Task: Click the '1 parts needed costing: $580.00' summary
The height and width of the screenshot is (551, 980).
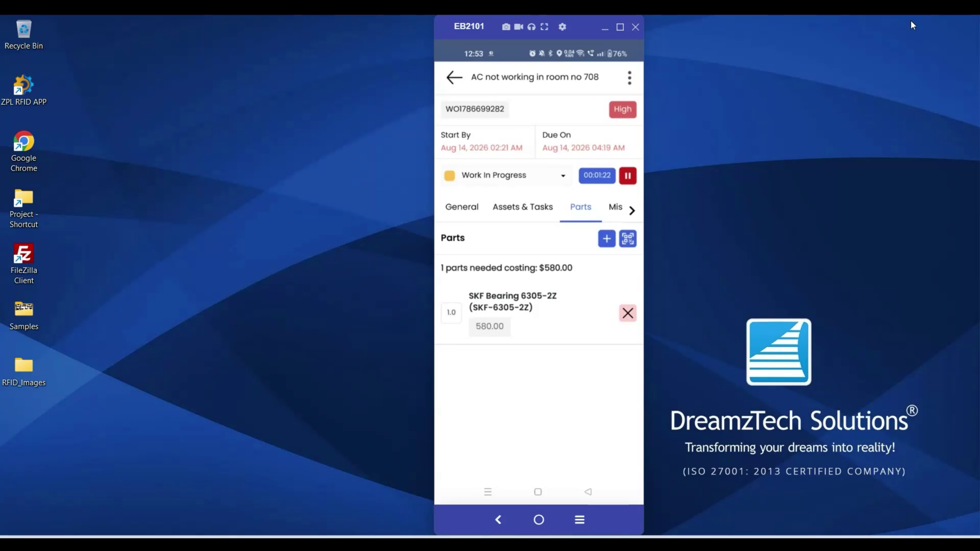Action: click(x=506, y=268)
